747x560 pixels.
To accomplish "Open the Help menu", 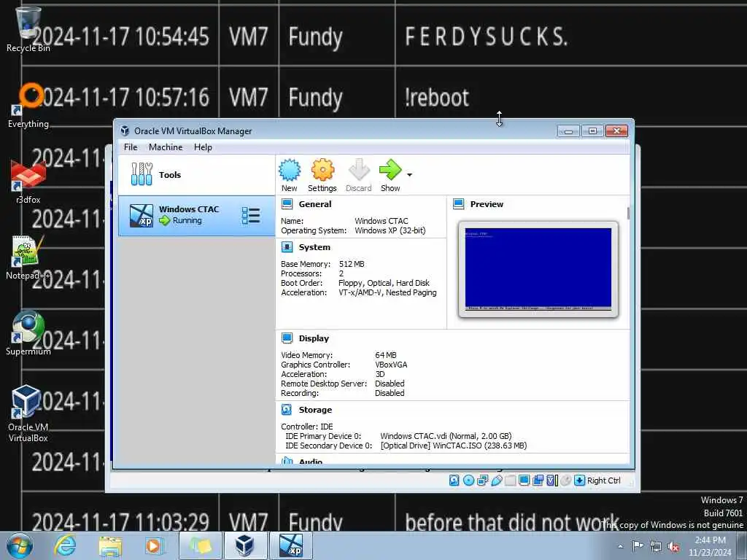I will click(x=203, y=147).
